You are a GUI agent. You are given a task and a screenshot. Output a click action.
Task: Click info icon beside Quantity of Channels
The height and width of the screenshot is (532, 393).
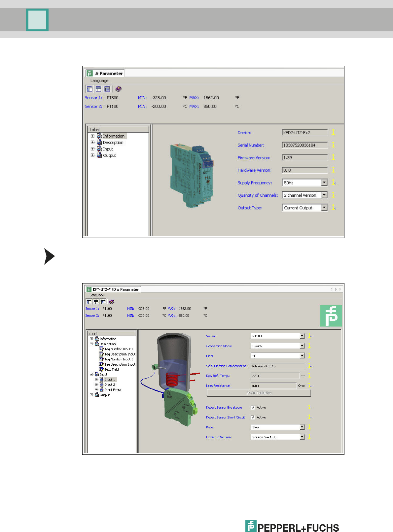tap(333, 195)
